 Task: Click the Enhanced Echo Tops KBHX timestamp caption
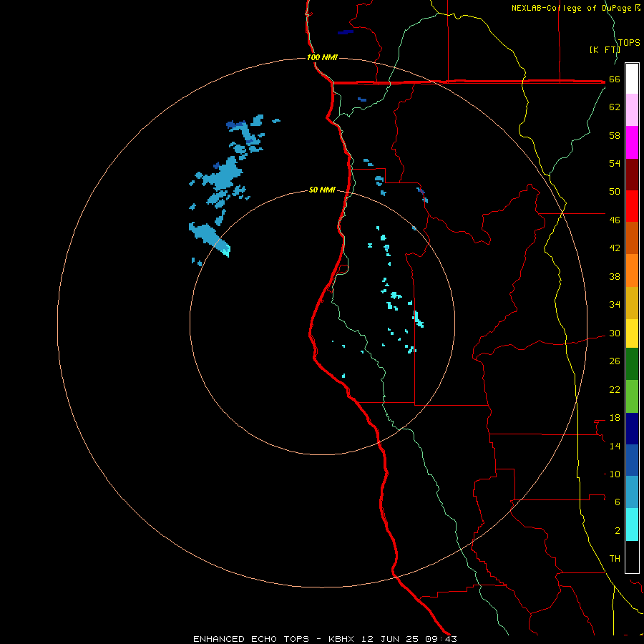(x=325, y=639)
